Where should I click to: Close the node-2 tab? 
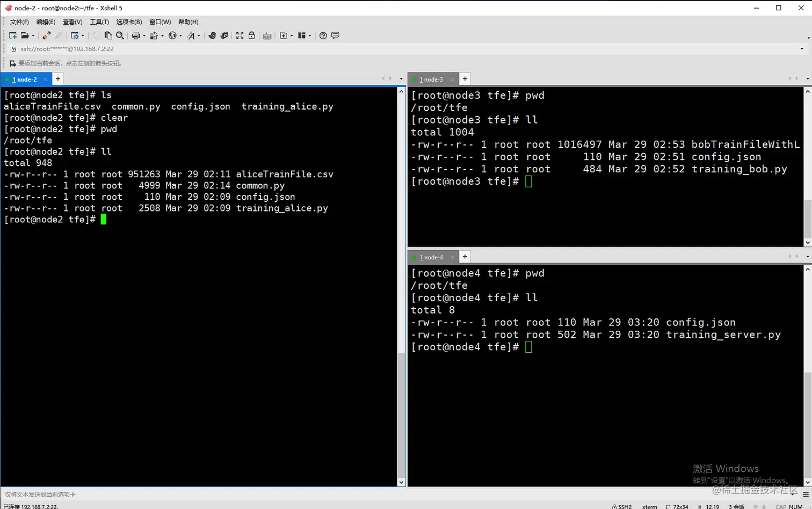pos(46,79)
